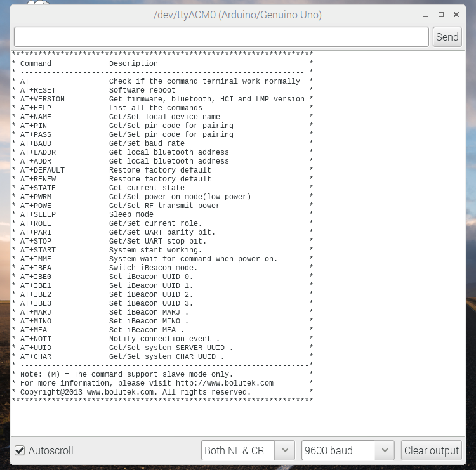Click the 'Description' column header text
This screenshot has width=476, height=470.
(133, 63)
